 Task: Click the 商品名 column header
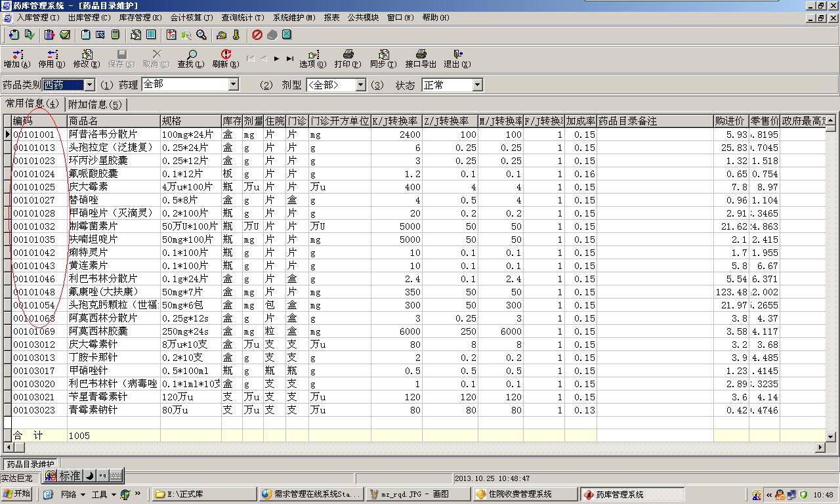(114, 121)
